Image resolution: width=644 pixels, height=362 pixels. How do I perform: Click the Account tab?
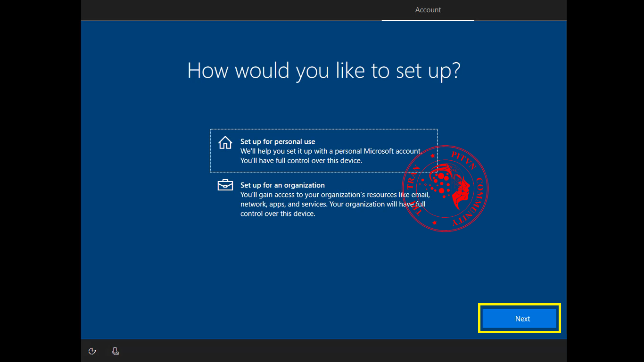428,10
